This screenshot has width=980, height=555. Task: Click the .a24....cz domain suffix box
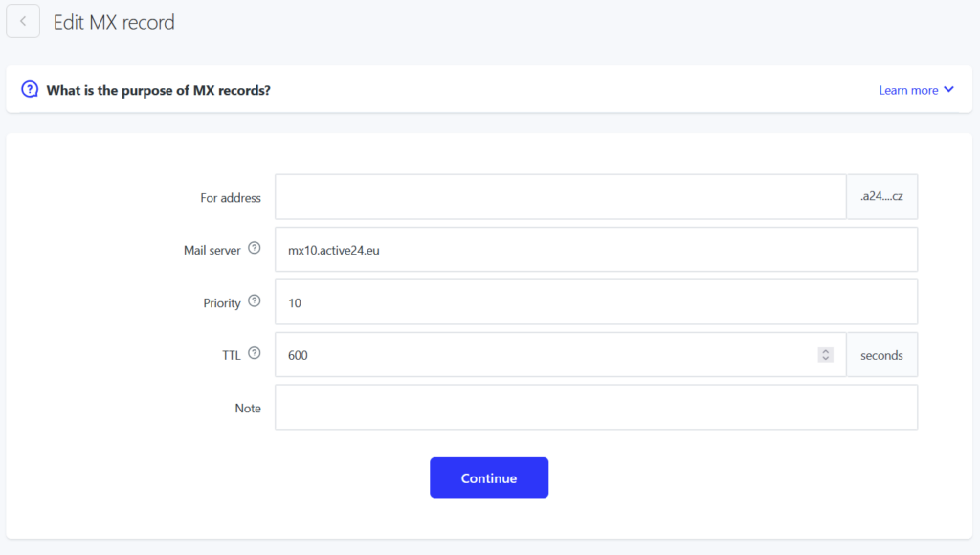click(881, 197)
